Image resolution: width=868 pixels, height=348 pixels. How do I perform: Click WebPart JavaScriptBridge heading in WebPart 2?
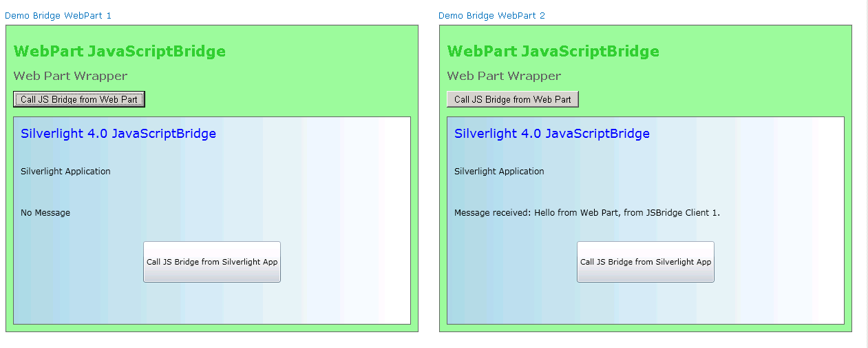(x=553, y=51)
